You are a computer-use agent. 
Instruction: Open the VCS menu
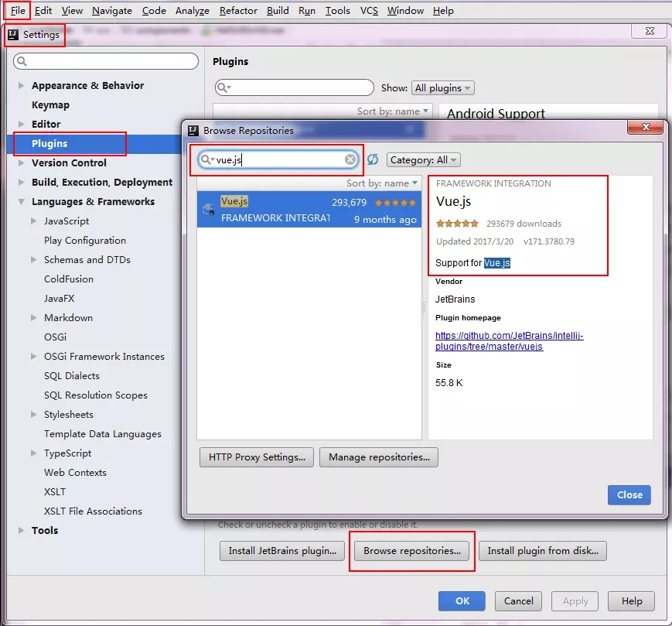coord(369,11)
